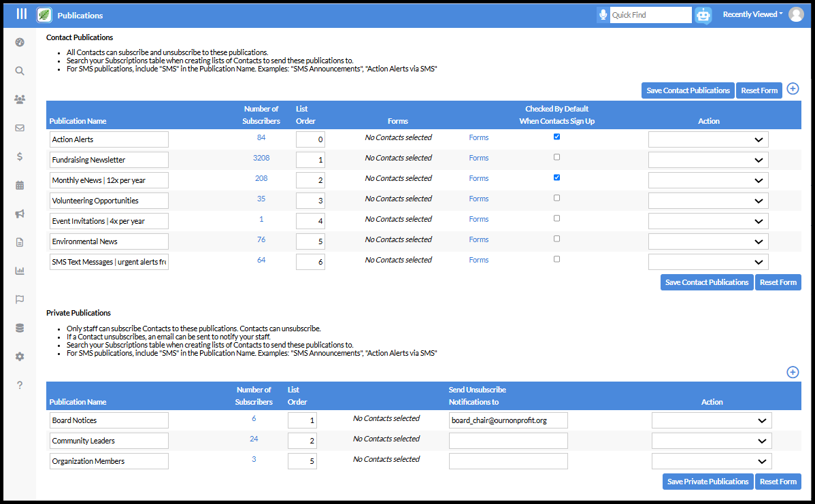Open the database sidebar icon

[x=20, y=328]
